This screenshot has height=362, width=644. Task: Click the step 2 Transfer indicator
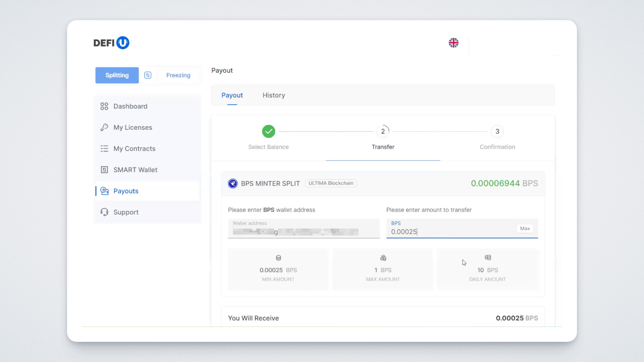coord(383,131)
